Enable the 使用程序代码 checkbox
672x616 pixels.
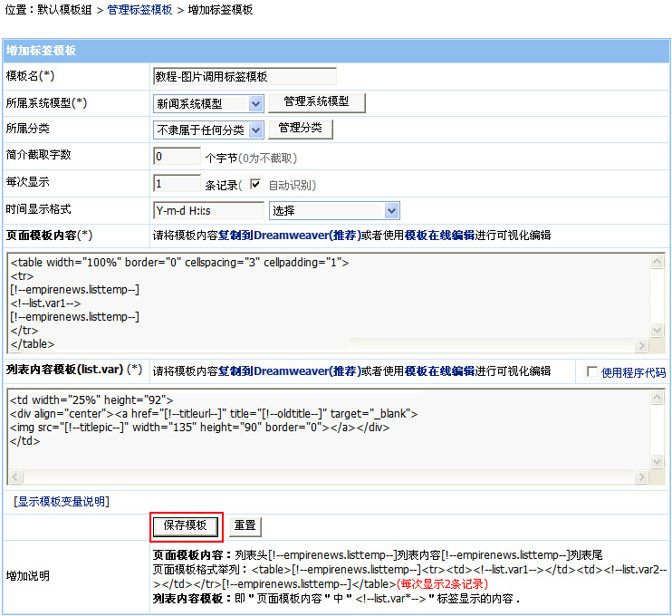click(592, 372)
